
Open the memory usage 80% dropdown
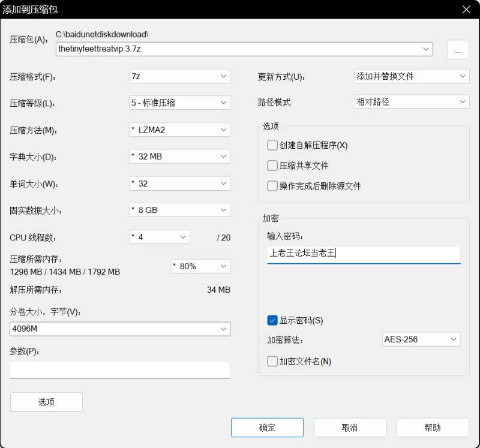point(200,266)
